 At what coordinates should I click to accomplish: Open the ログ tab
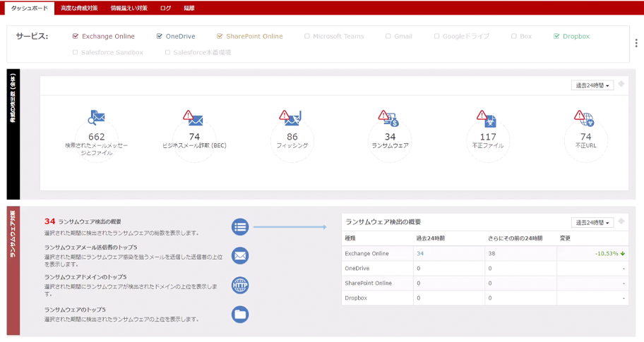pyautogui.click(x=165, y=8)
